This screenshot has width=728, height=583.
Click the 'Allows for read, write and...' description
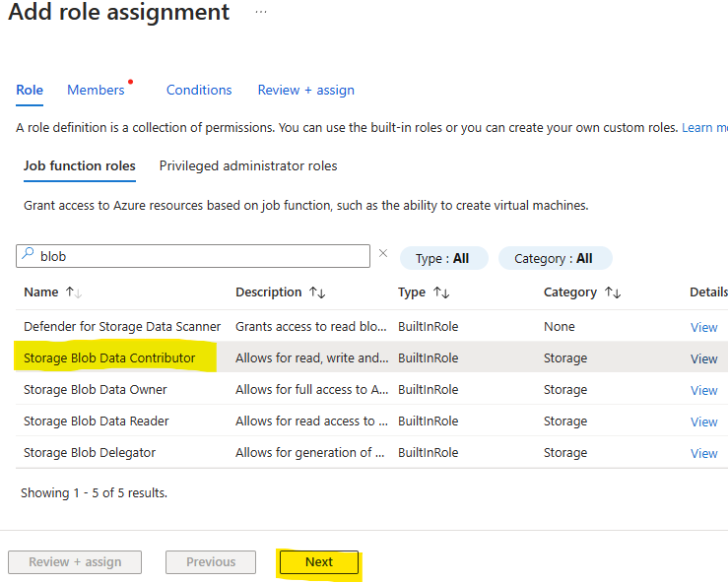[x=312, y=358]
